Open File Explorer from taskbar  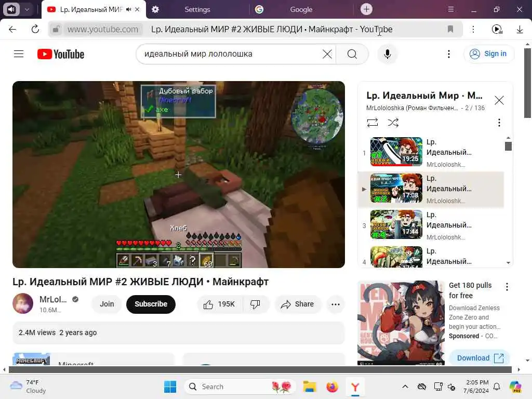point(310,387)
